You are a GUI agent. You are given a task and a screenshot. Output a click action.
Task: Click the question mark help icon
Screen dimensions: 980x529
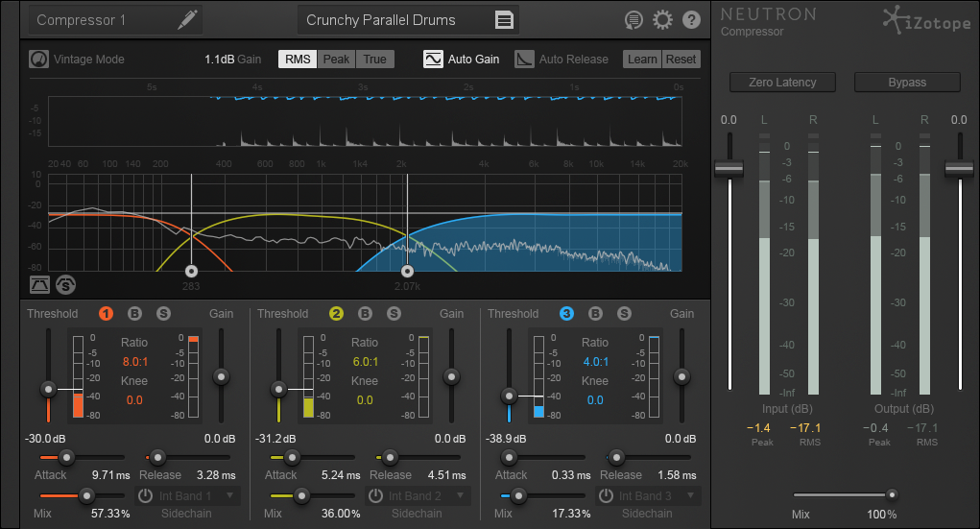tap(691, 20)
